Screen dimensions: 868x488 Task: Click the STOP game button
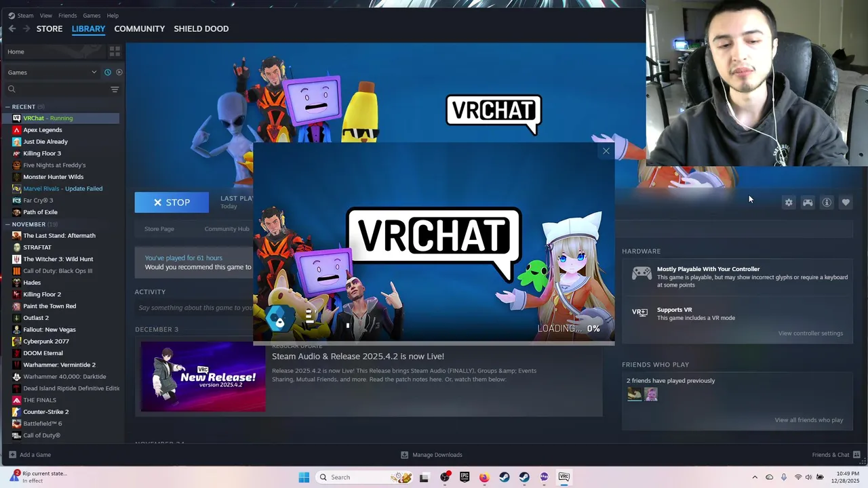coord(172,202)
